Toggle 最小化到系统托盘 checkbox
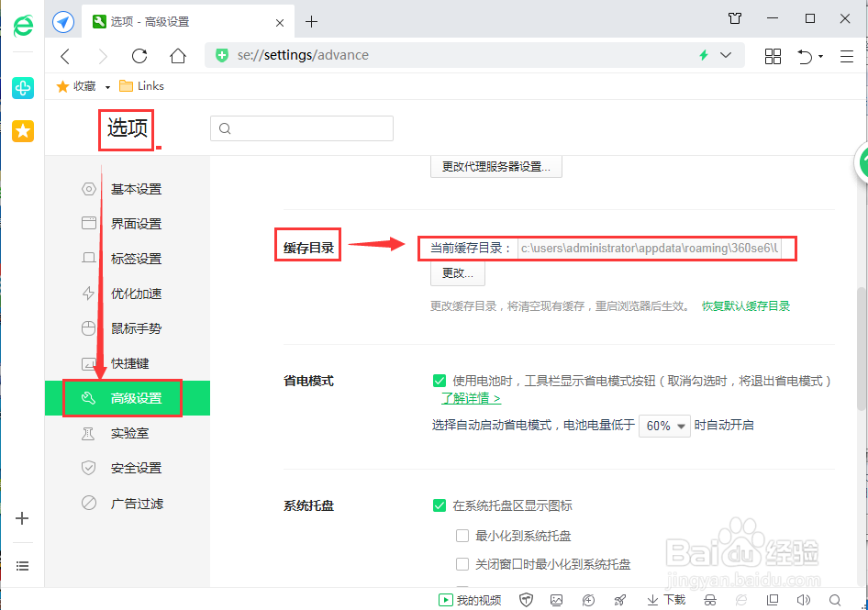 pyautogui.click(x=462, y=535)
